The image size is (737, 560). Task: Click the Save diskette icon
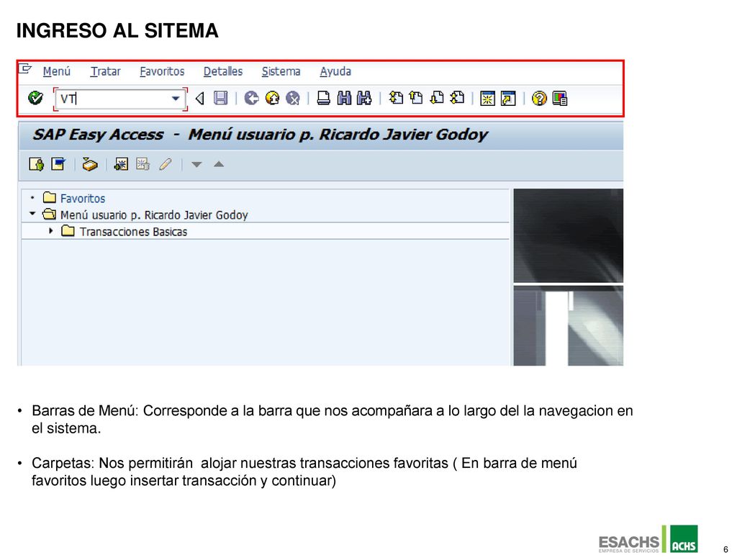(220, 99)
